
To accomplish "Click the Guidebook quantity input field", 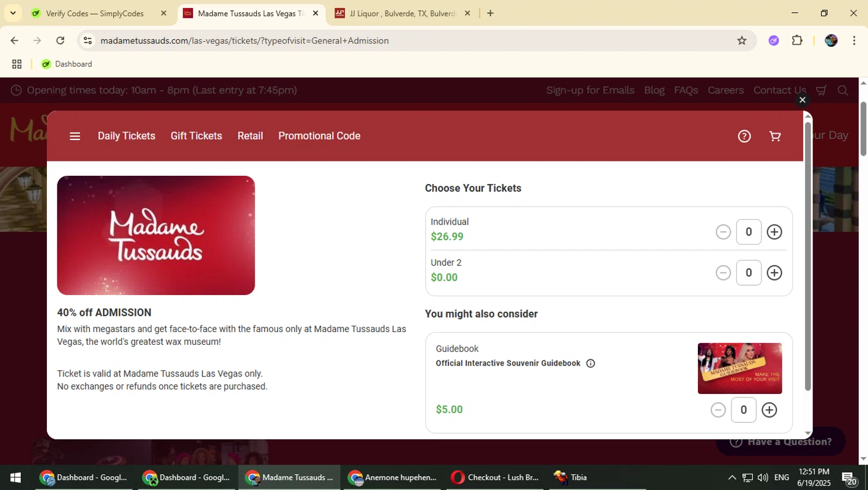I will pyautogui.click(x=744, y=410).
